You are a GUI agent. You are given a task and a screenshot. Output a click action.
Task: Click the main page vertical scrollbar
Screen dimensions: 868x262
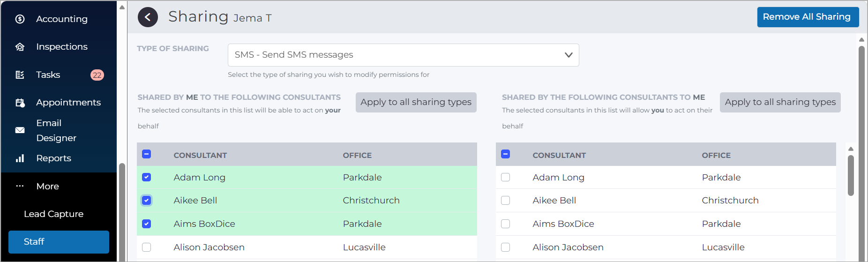pyautogui.click(x=861, y=153)
